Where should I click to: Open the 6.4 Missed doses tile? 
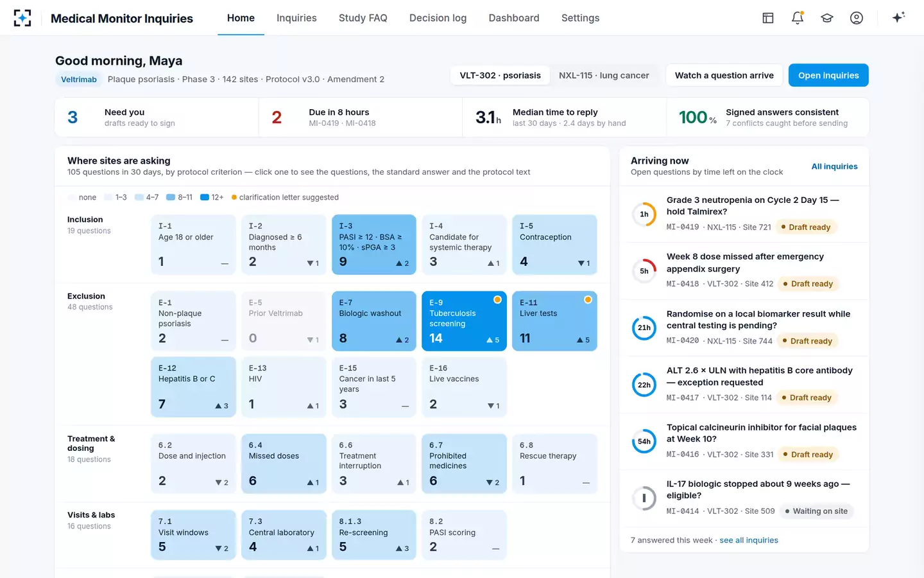pyautogui.click(x=284, y=464)
